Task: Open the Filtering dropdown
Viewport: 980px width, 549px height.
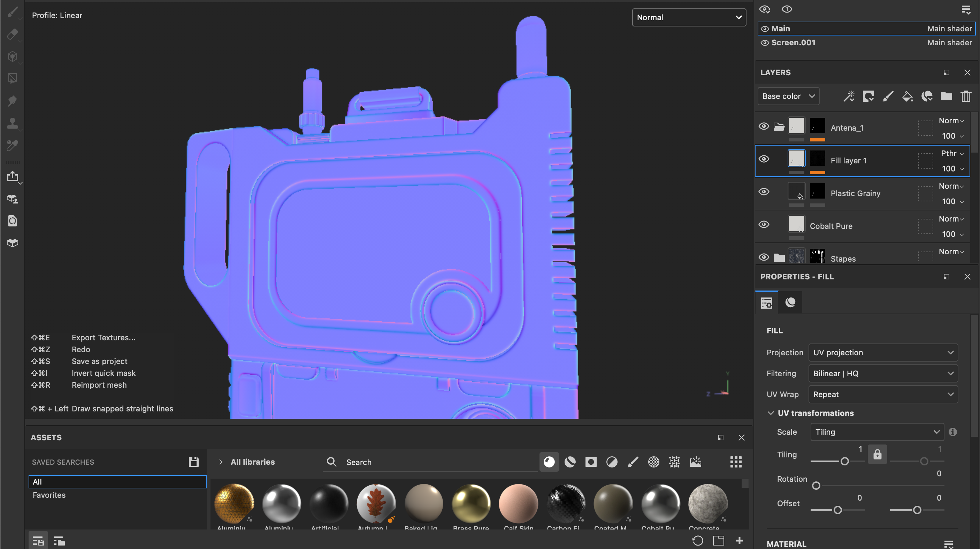Action: 883,373
